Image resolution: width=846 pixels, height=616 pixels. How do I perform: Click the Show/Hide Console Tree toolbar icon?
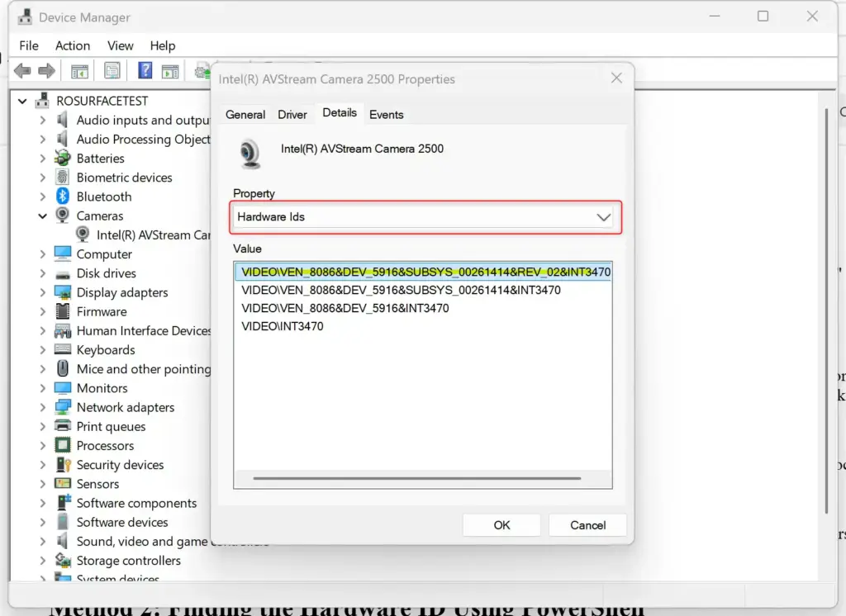(x=79, y=71)
